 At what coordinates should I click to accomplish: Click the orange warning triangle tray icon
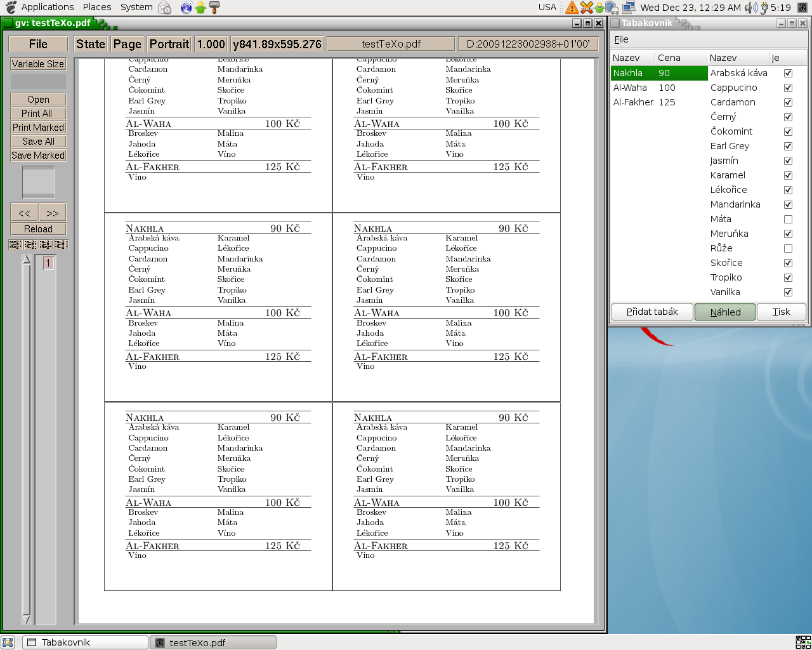[572, 8]
